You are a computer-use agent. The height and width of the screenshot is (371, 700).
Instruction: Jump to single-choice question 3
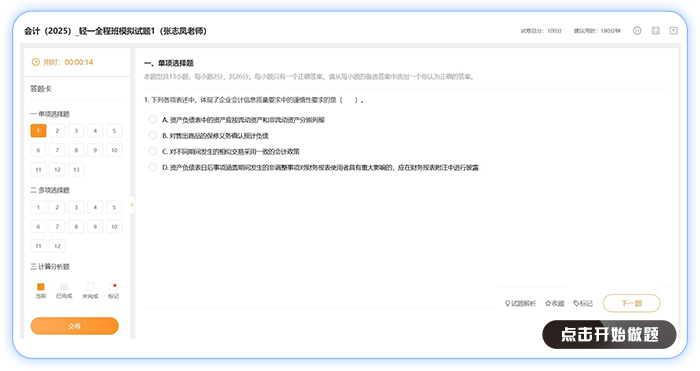[x=76, y=131]
